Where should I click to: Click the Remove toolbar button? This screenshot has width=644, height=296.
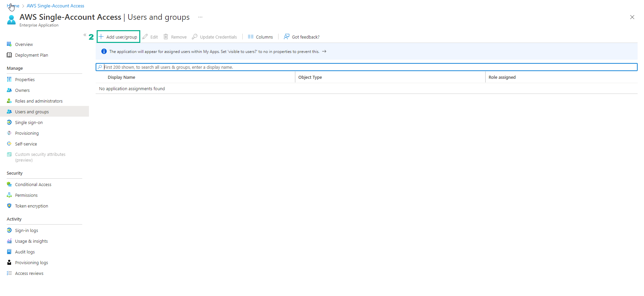pyautogui.click(x=175, y=37)
